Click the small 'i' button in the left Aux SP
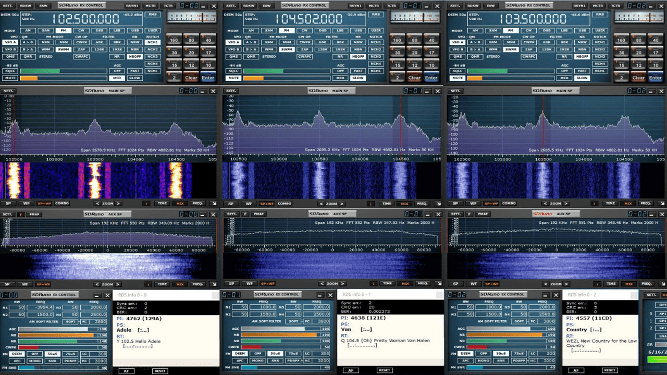This screenshot has height=375, width=667. pos(147,284)
